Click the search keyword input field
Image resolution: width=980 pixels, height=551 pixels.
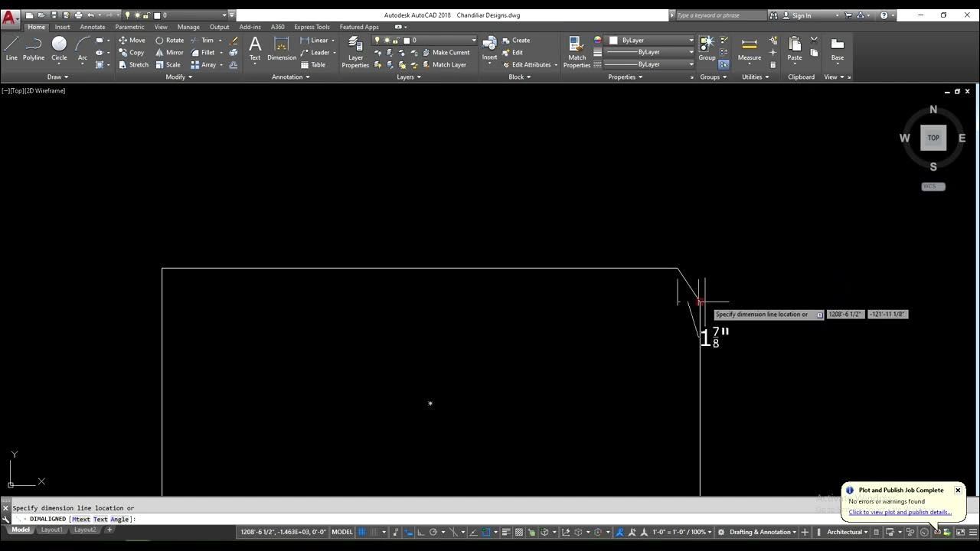(720, 15)
